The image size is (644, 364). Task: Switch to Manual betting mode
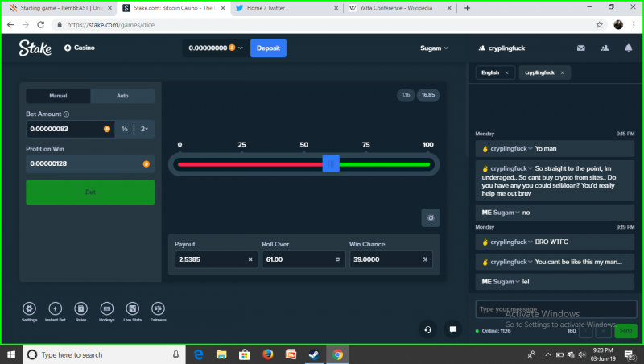(x=58, y=96)
